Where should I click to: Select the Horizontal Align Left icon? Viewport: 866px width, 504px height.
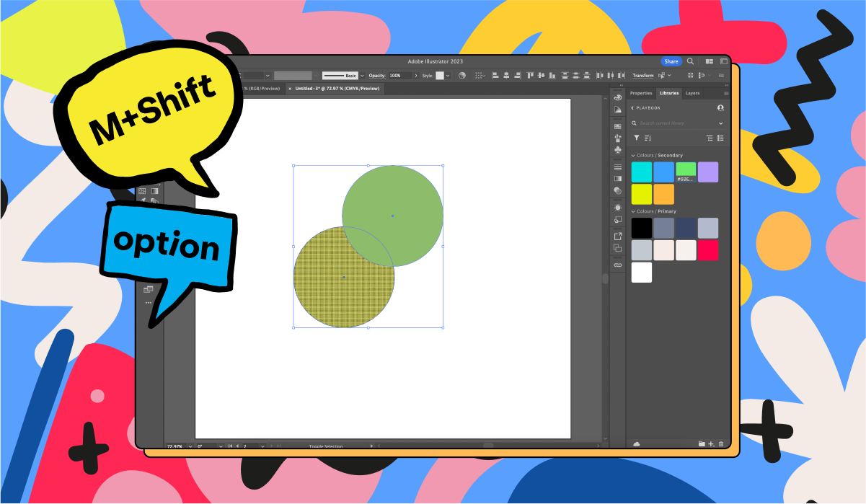pos(494,75)
